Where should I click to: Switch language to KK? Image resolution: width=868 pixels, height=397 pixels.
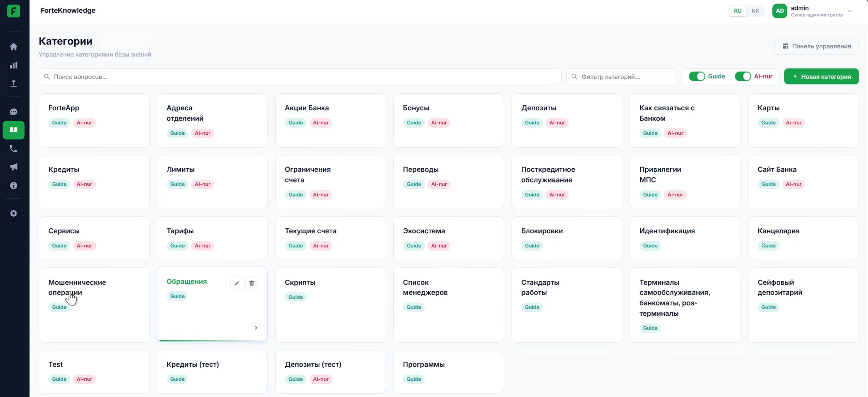point(755,11)
